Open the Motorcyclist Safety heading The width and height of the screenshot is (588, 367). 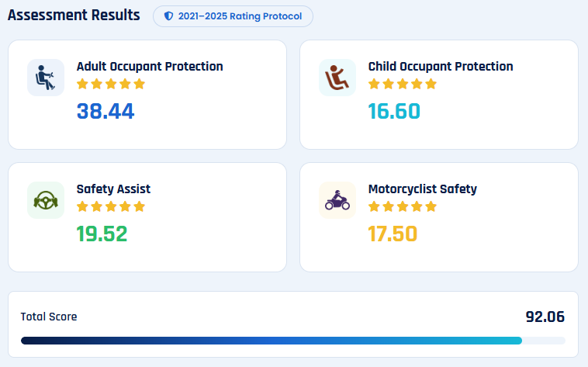422,189
